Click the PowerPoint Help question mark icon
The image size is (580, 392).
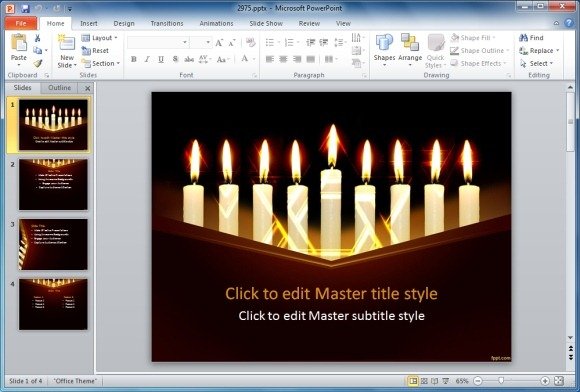(x=569, y=23)
